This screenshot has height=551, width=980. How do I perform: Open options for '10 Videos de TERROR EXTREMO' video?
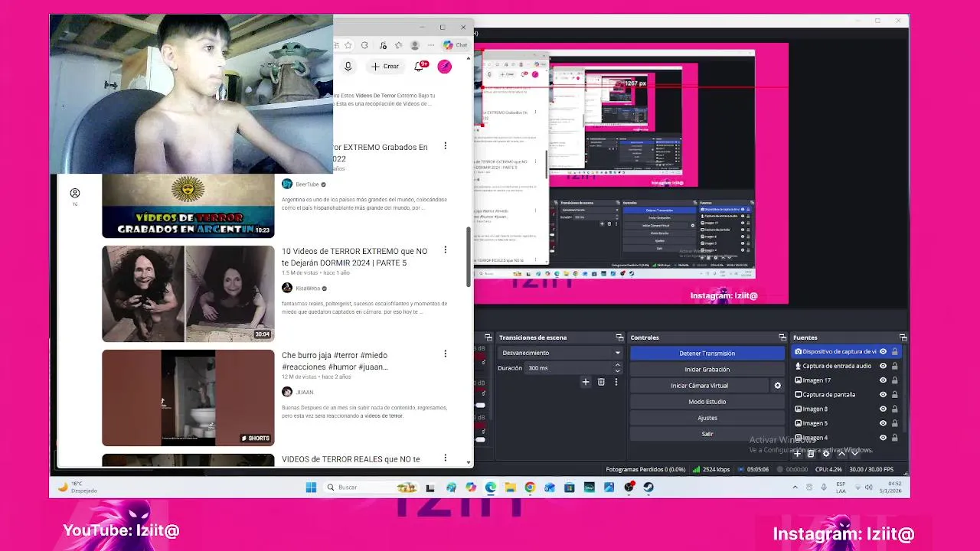point(445,249)
